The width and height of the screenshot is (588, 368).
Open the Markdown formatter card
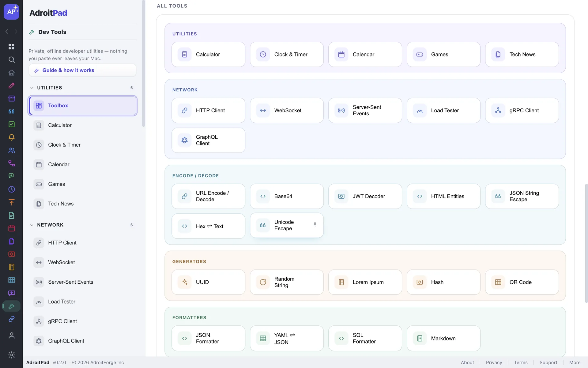pyautogui.click(x=443, y=338)
